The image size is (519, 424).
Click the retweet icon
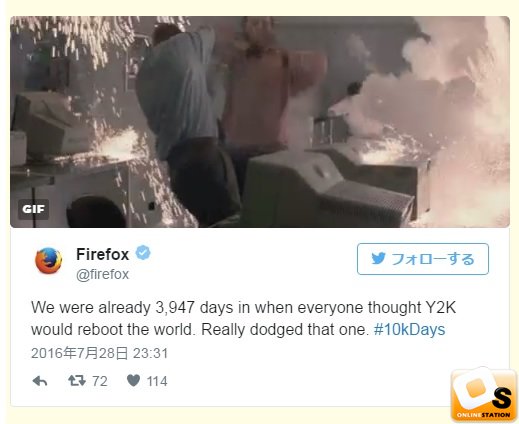click(77, 380)
